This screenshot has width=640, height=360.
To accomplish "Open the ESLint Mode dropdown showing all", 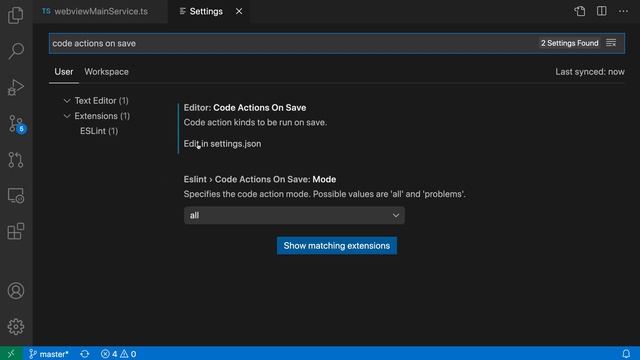I will coord(294,216).
